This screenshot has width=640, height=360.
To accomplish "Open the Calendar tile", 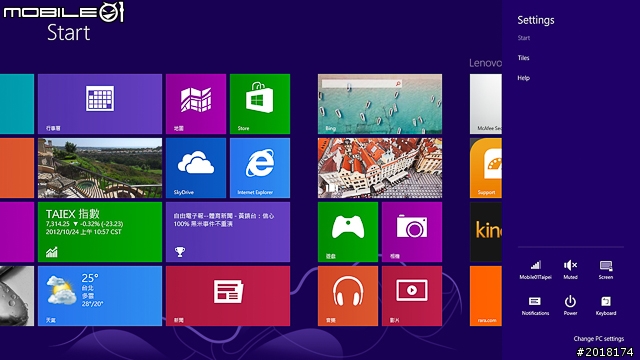I will 100,104.
